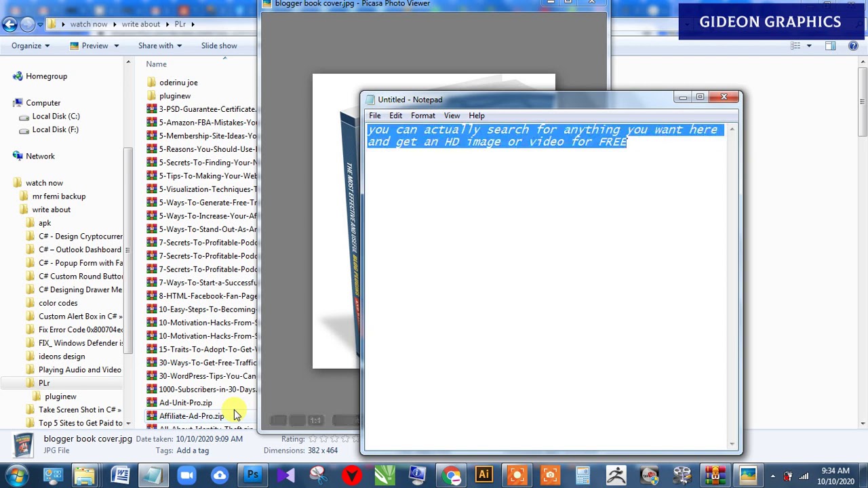
Task: Open the Calculator icon in taskbar
Action: [x=583, y=476]
